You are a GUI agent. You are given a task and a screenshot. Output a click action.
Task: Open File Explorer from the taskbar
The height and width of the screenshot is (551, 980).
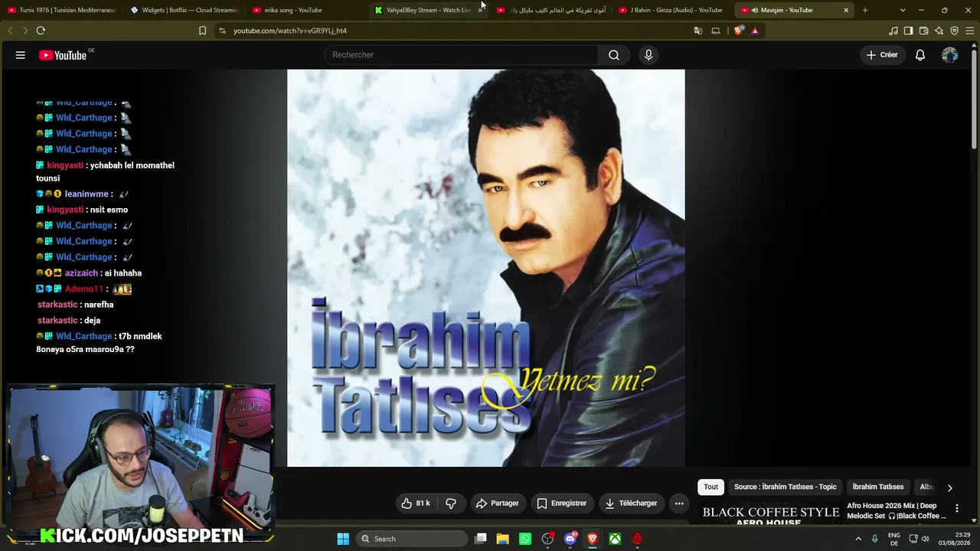point(502,539)
